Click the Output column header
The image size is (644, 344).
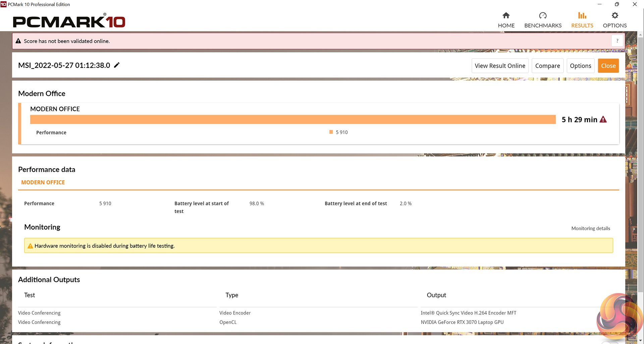[436, 295]
